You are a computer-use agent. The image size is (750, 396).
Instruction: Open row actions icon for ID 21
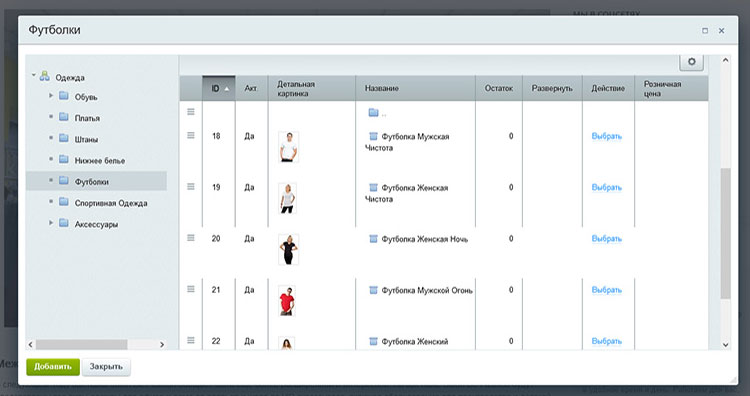(x=191, y=289)
